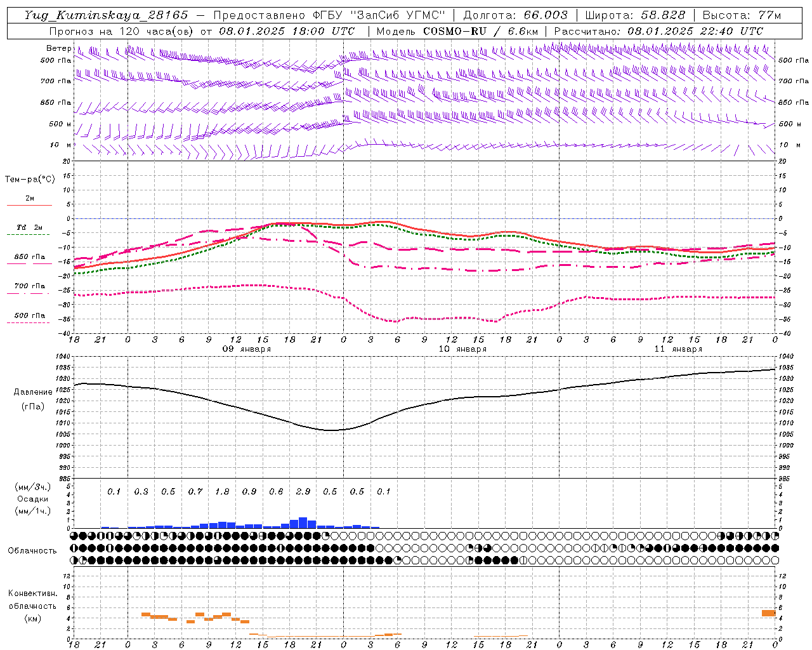Click the Облачность cloud cover label
812x650 pixels.
click(32, 550)
